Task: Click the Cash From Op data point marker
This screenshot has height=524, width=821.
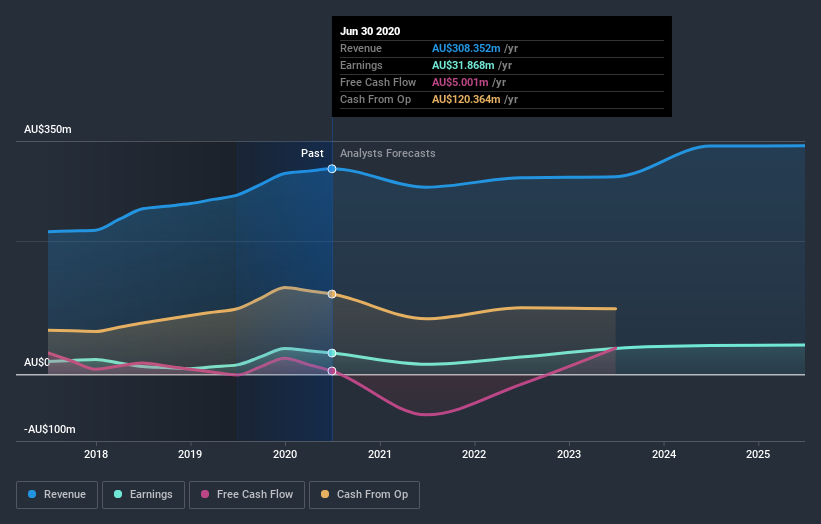Action: click(332, 294)
